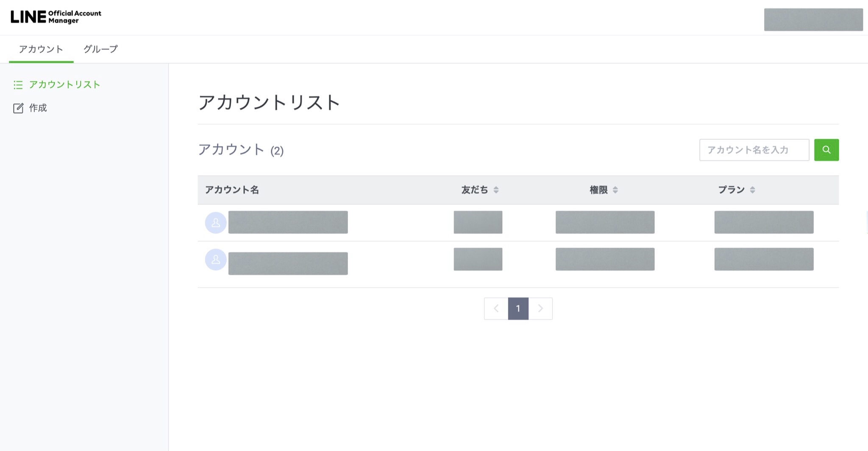Open the first account name in the list

(x=288, y=222)
